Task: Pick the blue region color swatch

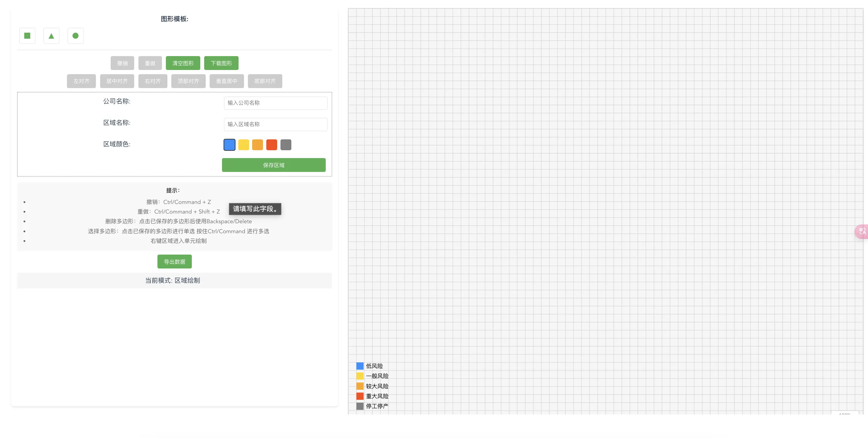Action: (x=230, y=145)
